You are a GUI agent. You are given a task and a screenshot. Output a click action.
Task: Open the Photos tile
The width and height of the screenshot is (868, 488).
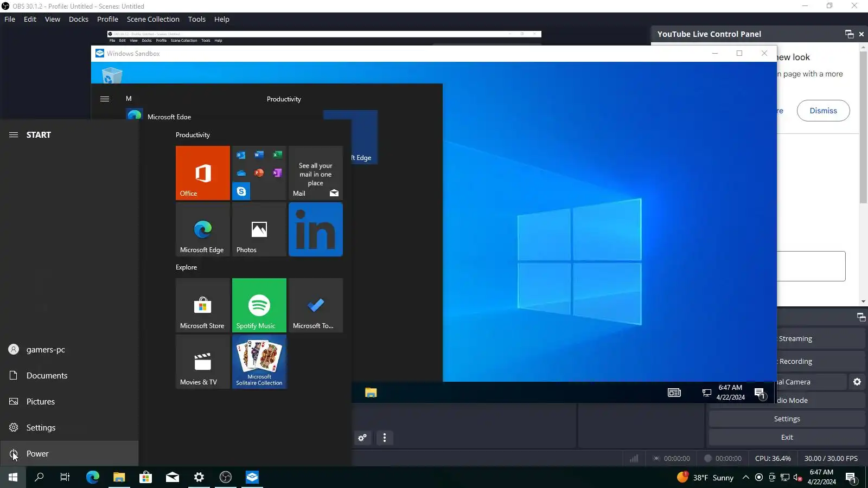coord(259,229)
